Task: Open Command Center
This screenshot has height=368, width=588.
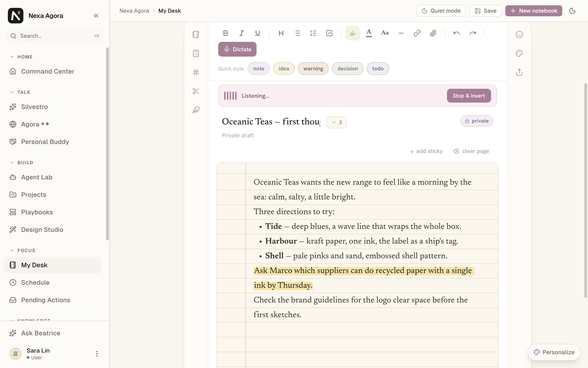Action: [52, 71]
